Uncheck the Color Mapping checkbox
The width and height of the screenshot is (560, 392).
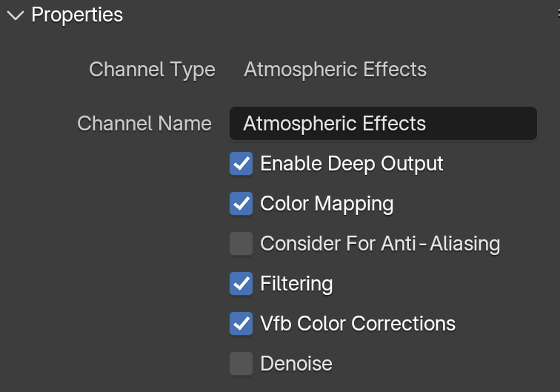click(x=241, y=204)
